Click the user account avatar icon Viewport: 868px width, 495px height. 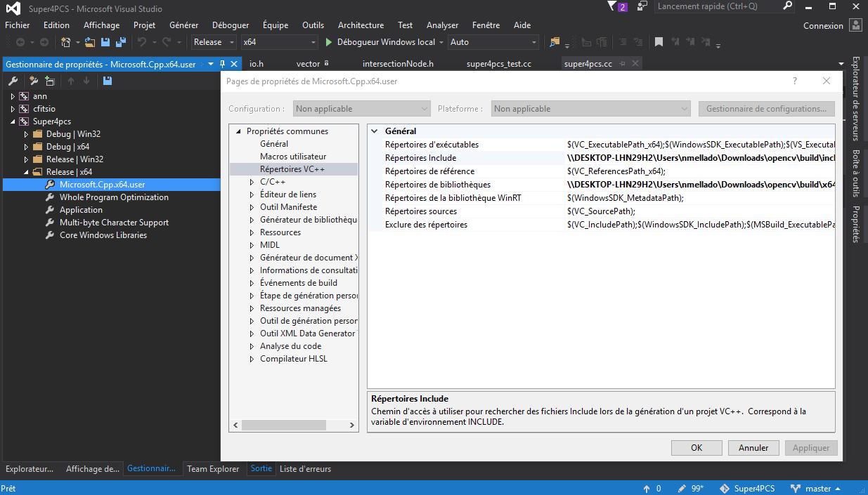pyautogui.click(x=855, y=25)
